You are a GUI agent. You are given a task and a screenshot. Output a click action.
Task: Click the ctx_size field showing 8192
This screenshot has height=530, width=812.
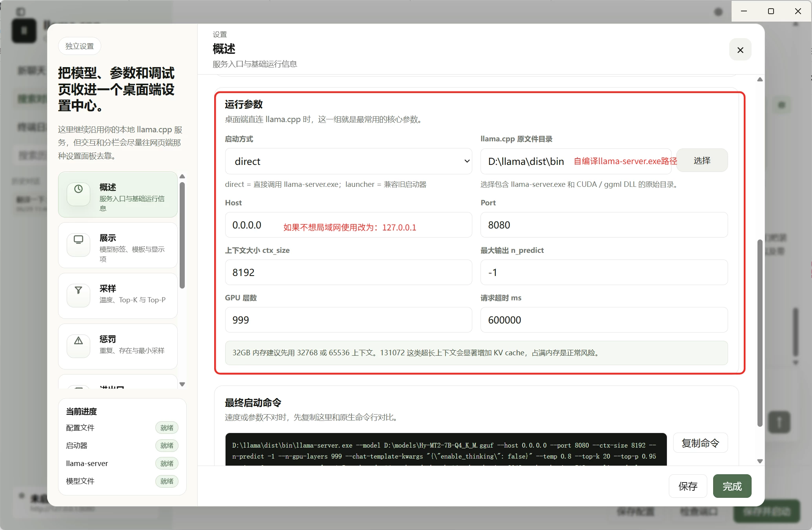coord(348,272)
